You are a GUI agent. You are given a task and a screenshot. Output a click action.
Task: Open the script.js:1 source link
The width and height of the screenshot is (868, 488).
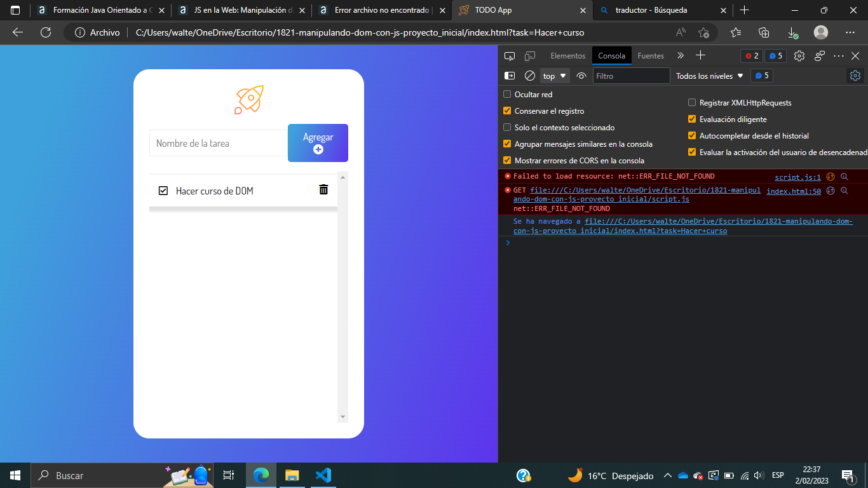797,177
